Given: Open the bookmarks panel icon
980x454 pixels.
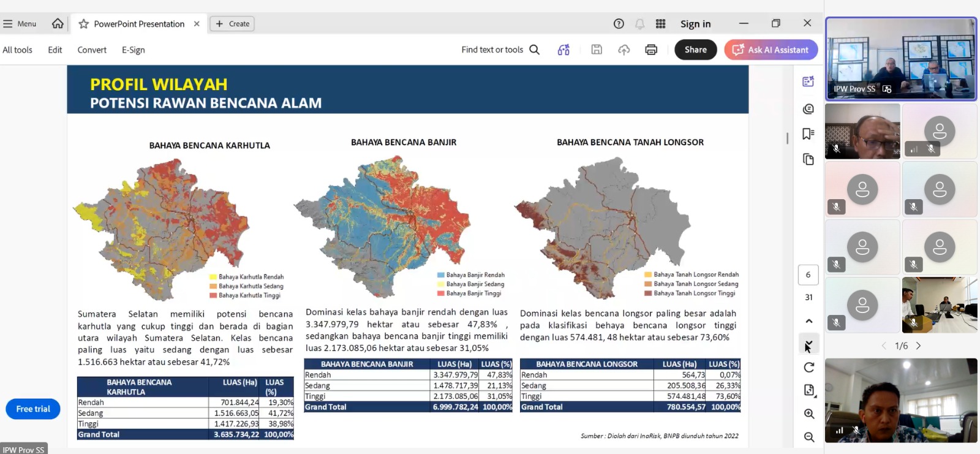Looking at the screenshot, I should [809, 134].
